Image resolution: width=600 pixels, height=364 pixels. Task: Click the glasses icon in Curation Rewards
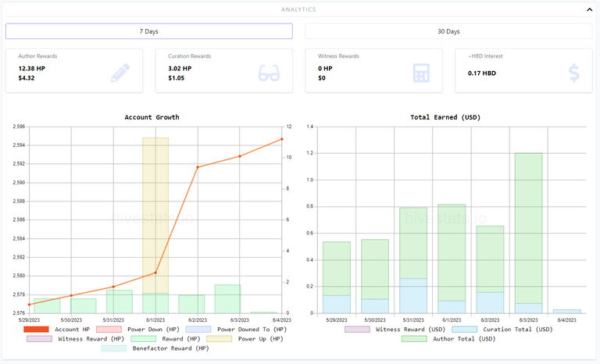(269, 73)
